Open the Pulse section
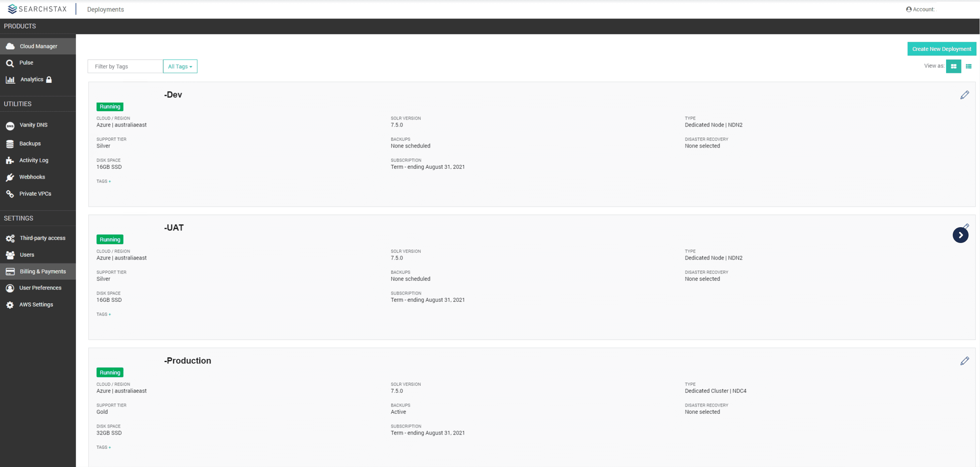 click(26, 62)
